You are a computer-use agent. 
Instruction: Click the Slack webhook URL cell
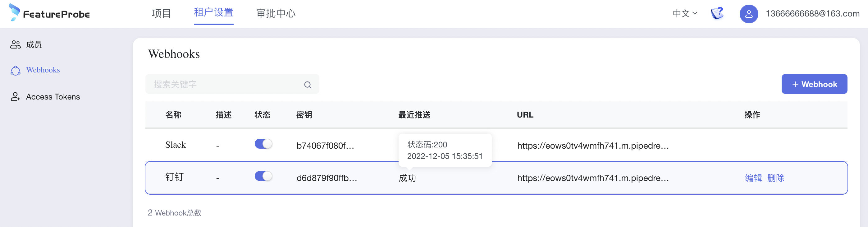click(593, 146)
